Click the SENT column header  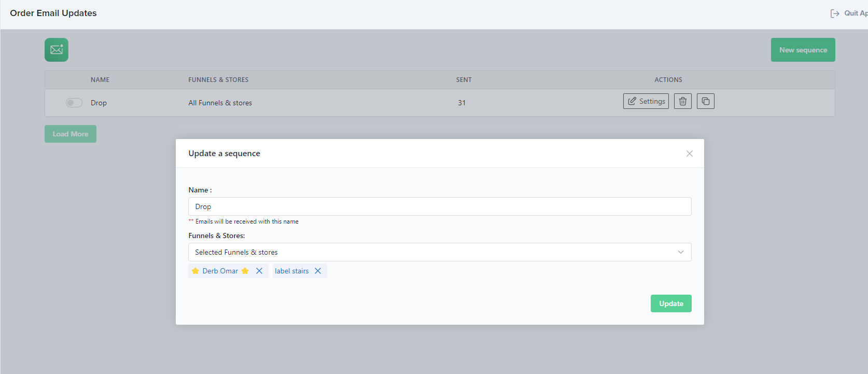click(464, 80)
